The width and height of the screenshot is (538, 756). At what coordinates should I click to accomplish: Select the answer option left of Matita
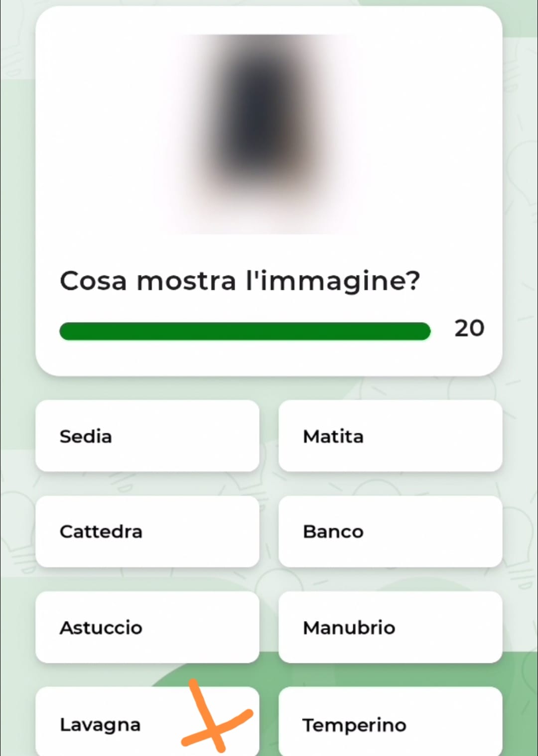tap(147, 436)
